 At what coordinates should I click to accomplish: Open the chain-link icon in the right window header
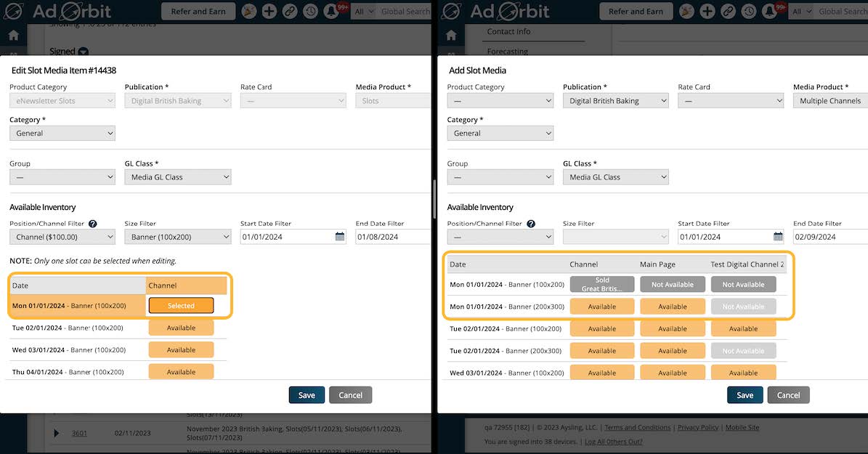[727, 11]
